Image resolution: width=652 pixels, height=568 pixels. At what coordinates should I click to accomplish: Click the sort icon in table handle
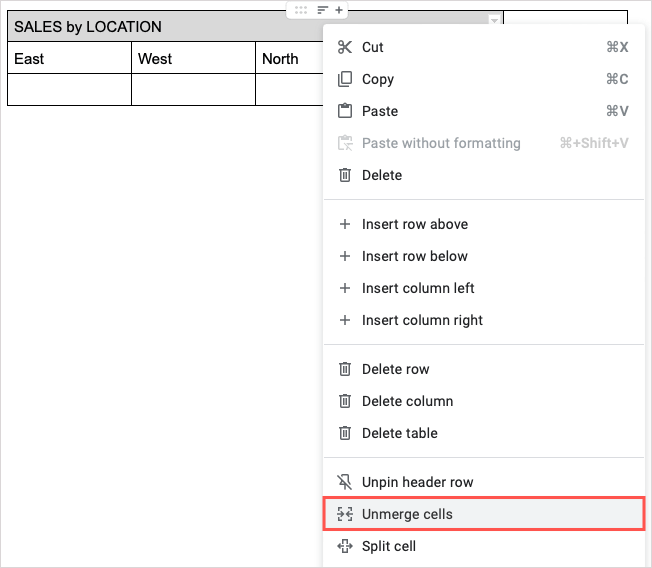[322, 10]
